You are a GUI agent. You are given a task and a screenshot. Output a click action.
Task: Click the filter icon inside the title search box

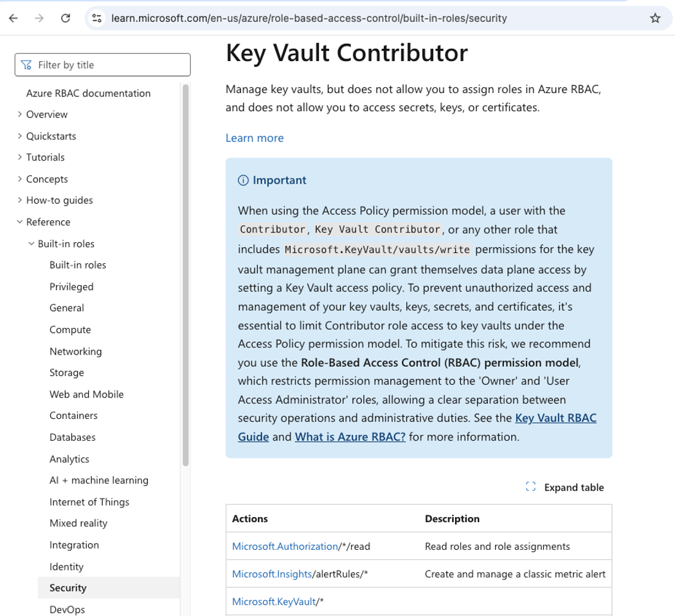point(26,64)
